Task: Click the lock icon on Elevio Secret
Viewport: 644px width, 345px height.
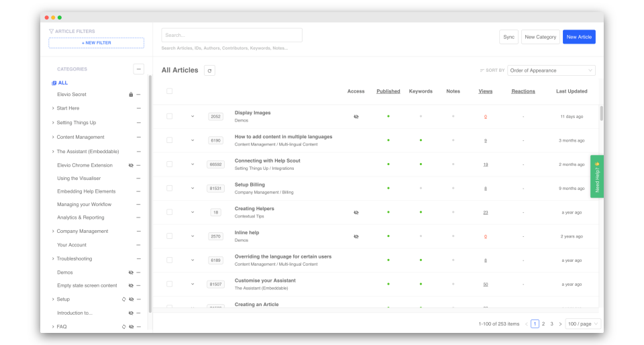Action: 131,95
